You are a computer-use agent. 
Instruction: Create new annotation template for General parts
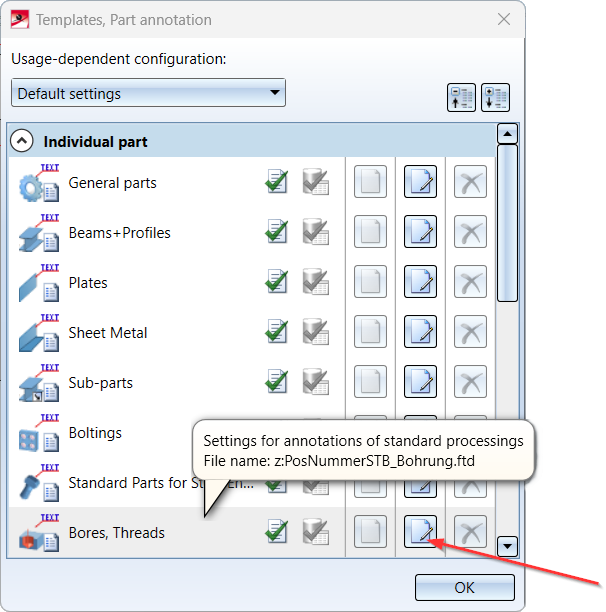(x=370, y=181)
